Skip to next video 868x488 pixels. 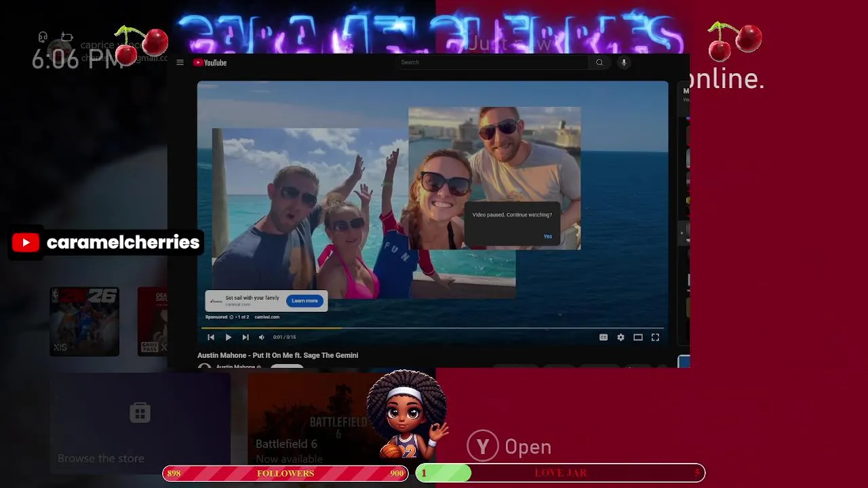point(245,337)
